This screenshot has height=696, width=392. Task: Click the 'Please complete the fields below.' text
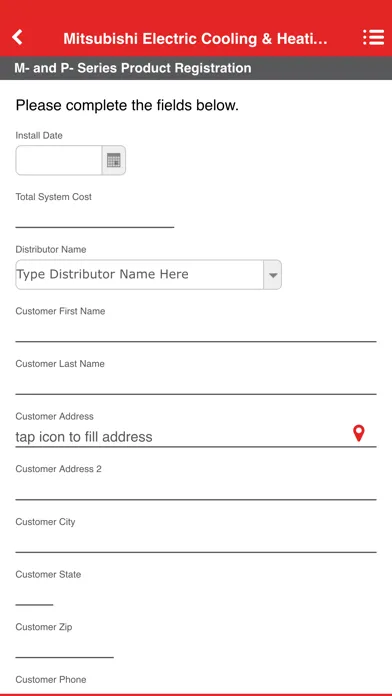[x=127, y=106]
